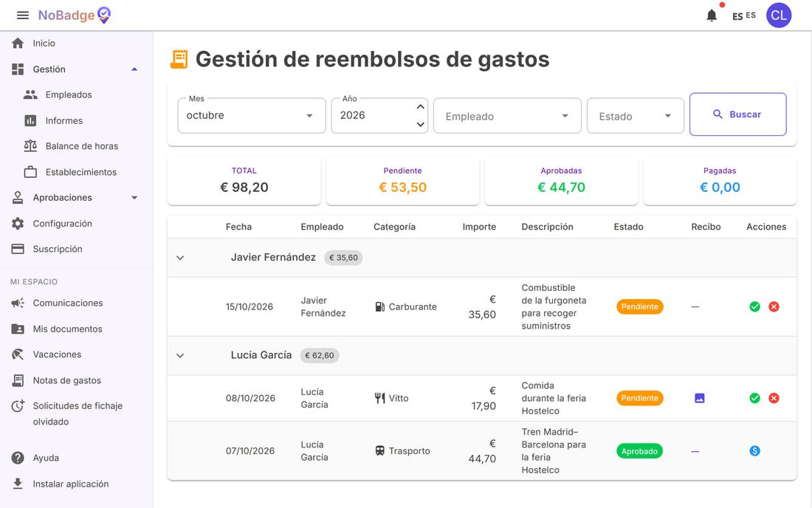Click Pendiente status on Vitto row
Image resolution: width=812 pixels, height=508 pixels.
coord(639,398)
